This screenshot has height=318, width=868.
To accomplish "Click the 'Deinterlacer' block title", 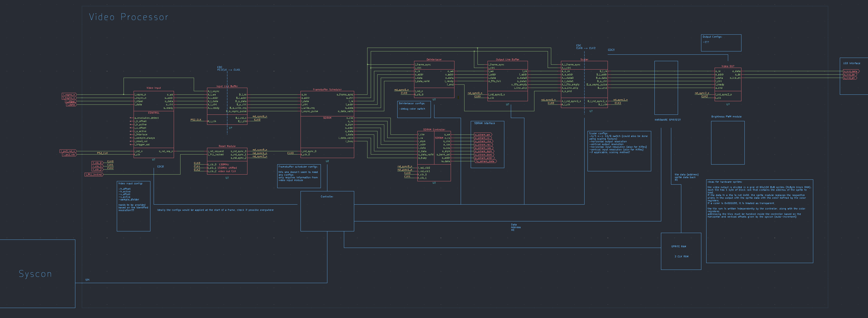I will coord(434,60).
